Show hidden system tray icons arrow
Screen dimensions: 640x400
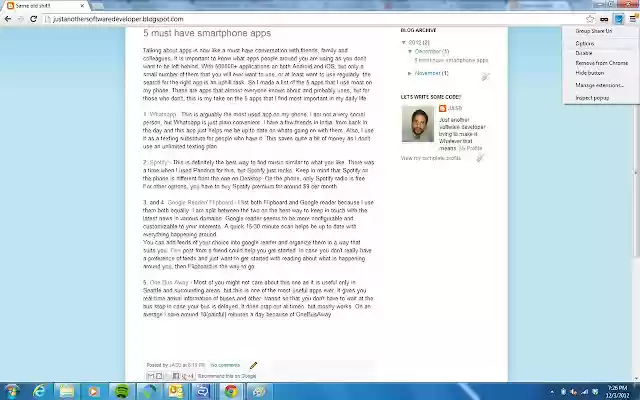click(553, 392)
